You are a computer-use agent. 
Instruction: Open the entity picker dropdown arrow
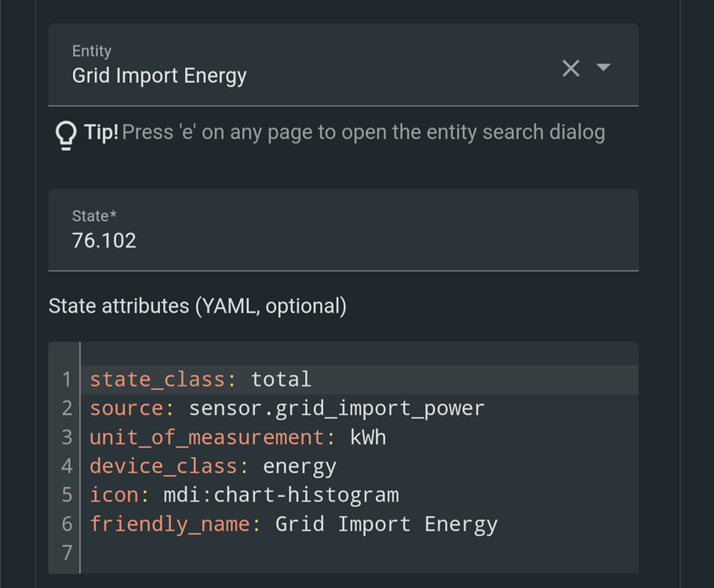coord(603,69)
